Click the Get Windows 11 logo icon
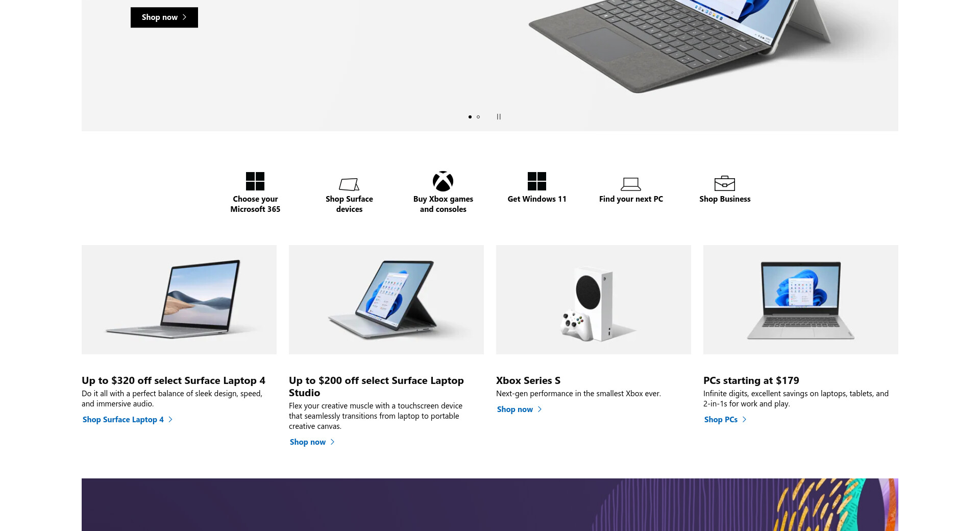The height and width of the screenshot is (531, 980). [537, 181]
